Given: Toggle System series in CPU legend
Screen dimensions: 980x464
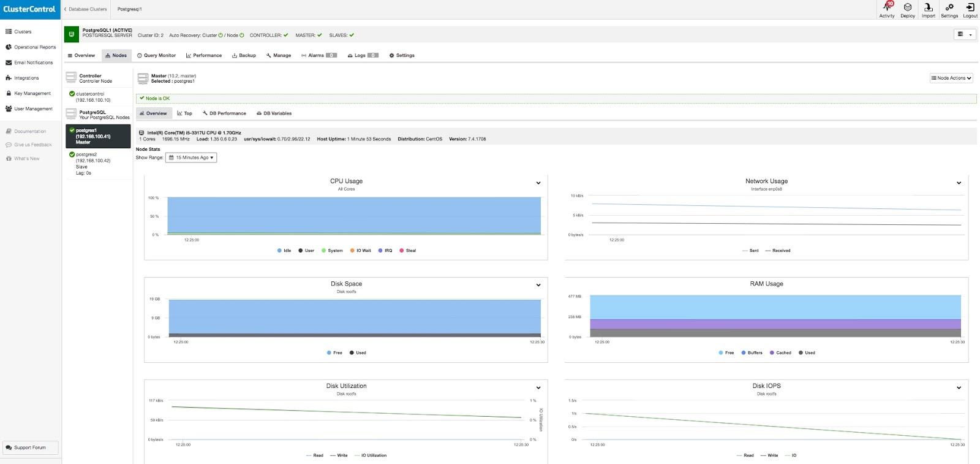Looking at the screenshot, I should 332,251.
